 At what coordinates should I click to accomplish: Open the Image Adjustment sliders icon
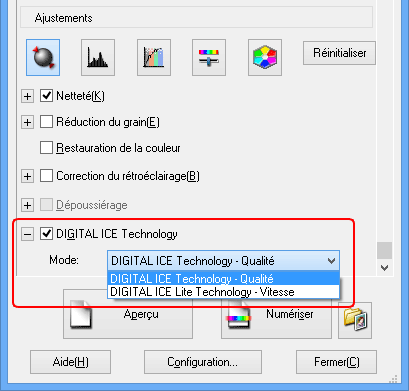point(209,57)
